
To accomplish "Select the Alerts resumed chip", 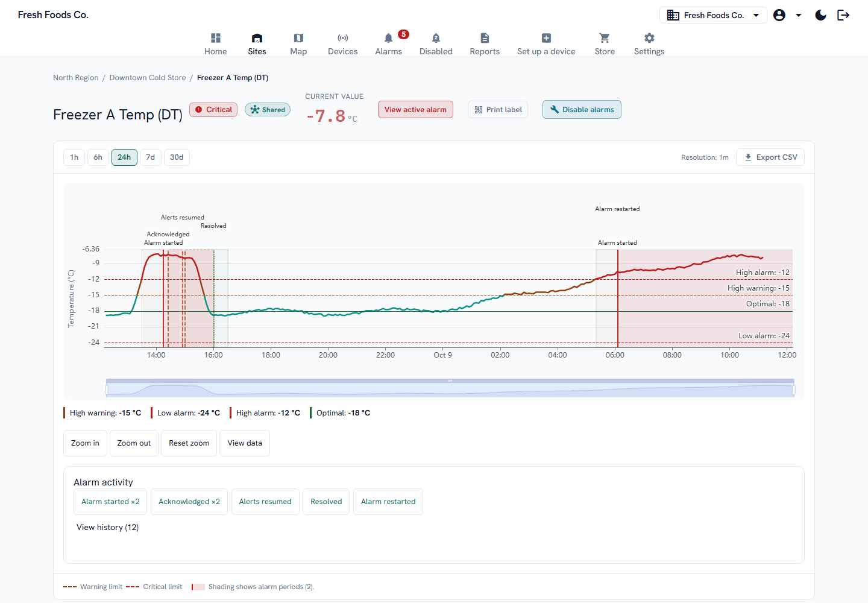I will pyautogui.click(x=265, y=502).
